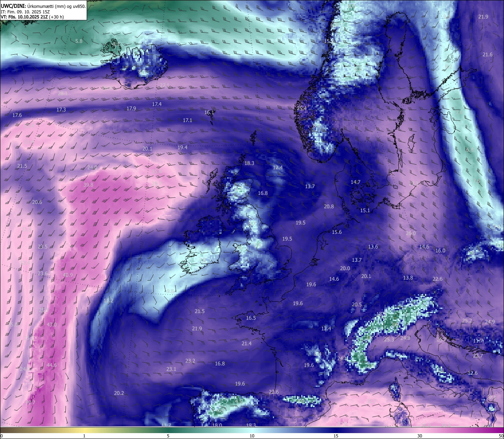Click the 10 tick label on the colorbar
The width and height of the screenshot is (504, 439).
point(252,436)
